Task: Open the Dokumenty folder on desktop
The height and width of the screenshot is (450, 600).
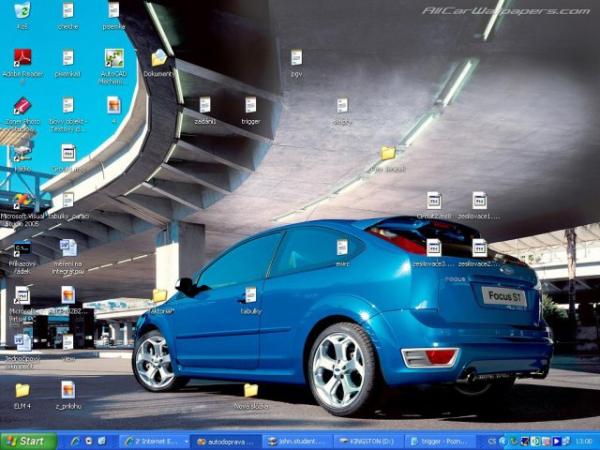Action: click(158, 58)
